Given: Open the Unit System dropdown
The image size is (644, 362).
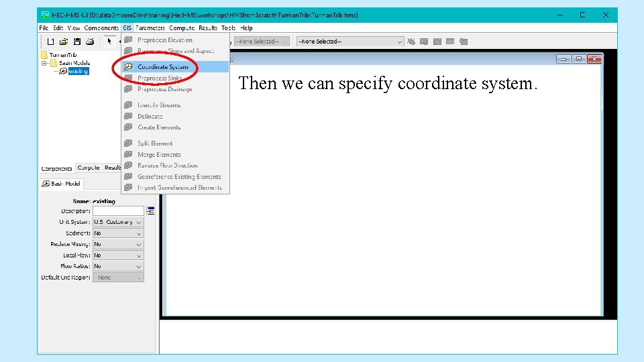Looking at the screenshot, I should click(118, 222).
